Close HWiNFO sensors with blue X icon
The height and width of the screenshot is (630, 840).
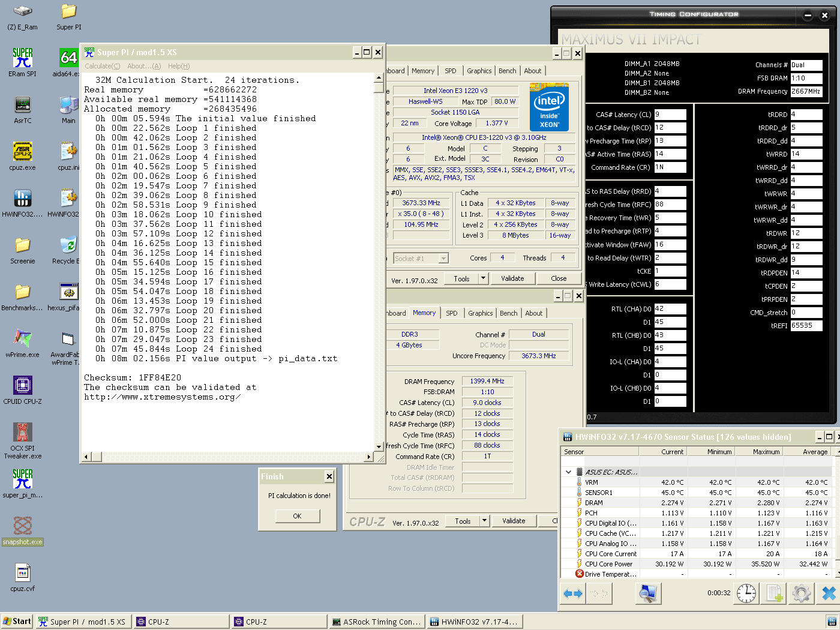(x=829, y=593)
